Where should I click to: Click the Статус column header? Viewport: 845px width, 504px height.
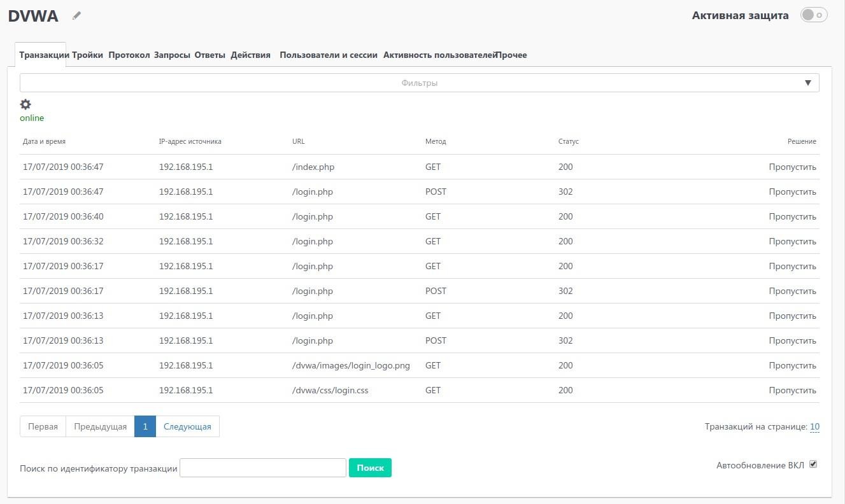(569, 141)
